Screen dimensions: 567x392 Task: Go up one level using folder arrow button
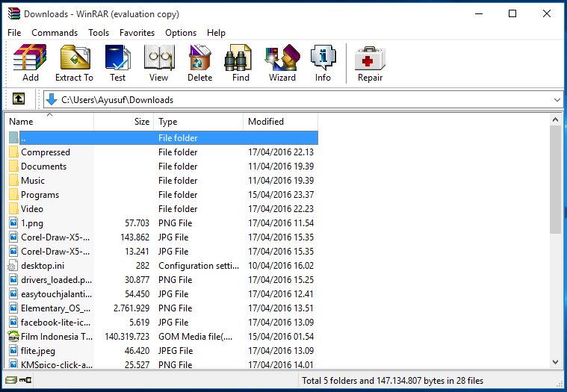pyautogui.click(x=19, y=99)
